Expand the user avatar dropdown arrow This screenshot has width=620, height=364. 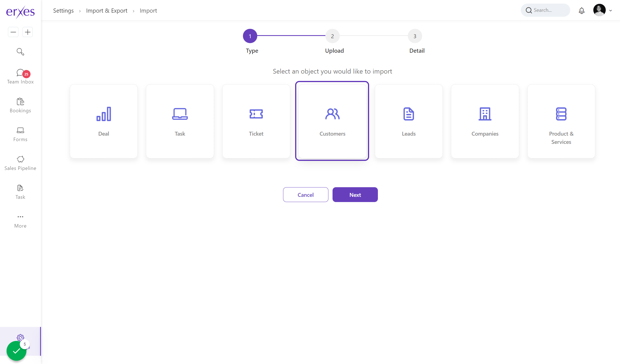pyautogui.click(x=611, y=11)
